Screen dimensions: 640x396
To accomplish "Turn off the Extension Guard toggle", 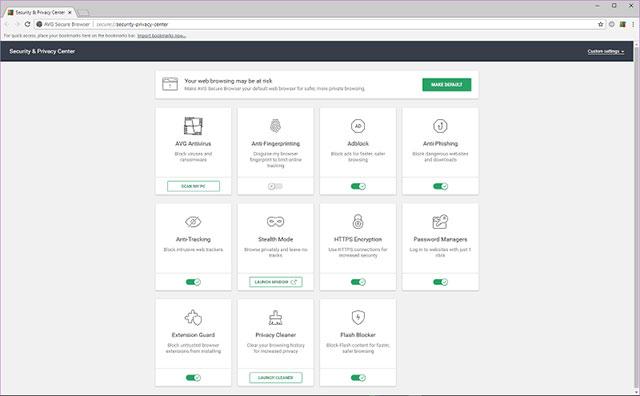I will 193,378.
